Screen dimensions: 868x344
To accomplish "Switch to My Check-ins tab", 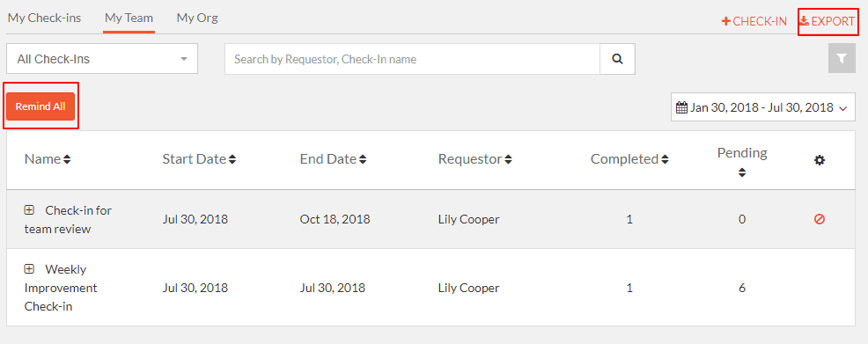I will tap(44, 18).
